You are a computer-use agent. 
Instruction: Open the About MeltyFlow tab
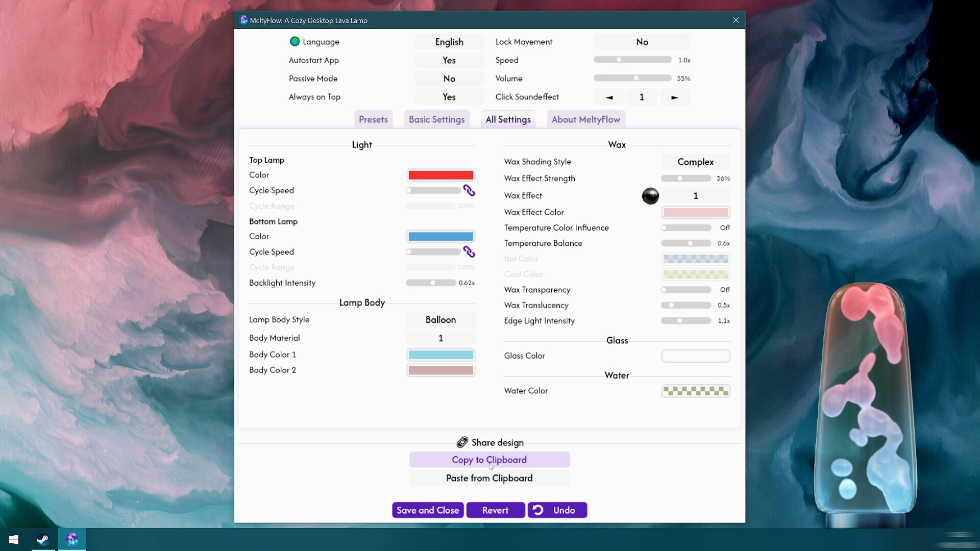[x=585, y=119]
